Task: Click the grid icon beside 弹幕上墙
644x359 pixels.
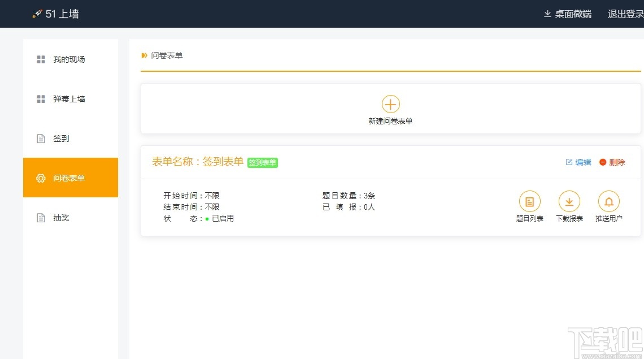Action: coord(41,98)
